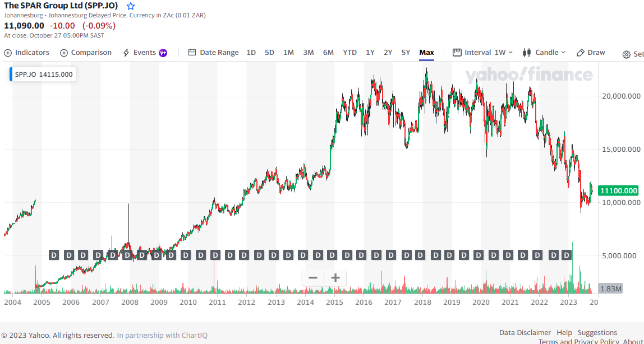This screenshot has width=644, height=344.
Task: Select the Max range tab
Action: (x=427, y=53)
